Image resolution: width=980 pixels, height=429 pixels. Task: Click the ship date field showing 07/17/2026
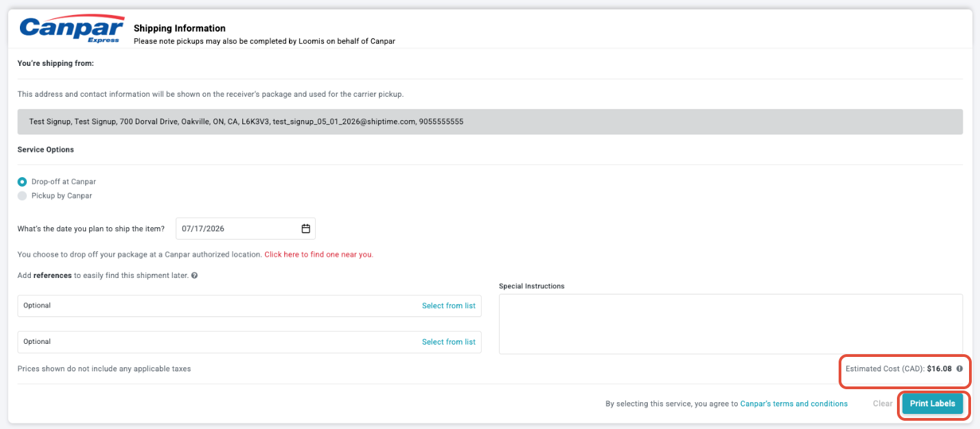pos(246,229)
